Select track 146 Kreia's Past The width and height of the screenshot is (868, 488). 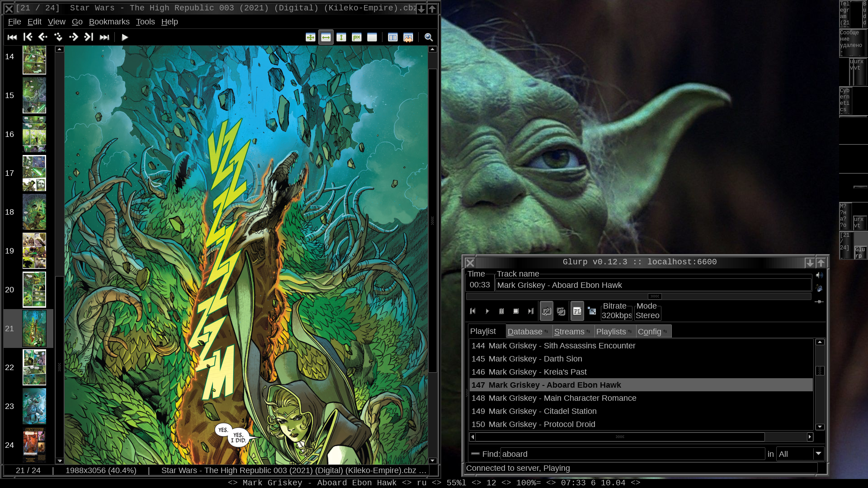641,372
